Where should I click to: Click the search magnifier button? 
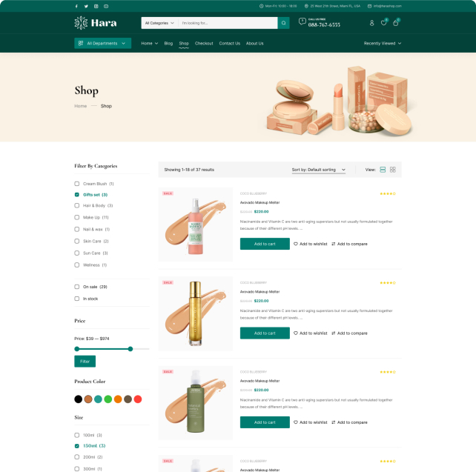pyautogui.click(x=283, y=23)
